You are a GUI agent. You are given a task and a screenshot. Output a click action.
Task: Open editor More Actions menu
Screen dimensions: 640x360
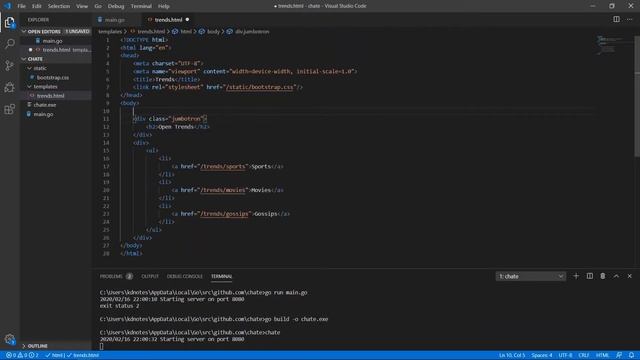pyautogui.click(x=629, y=19)
